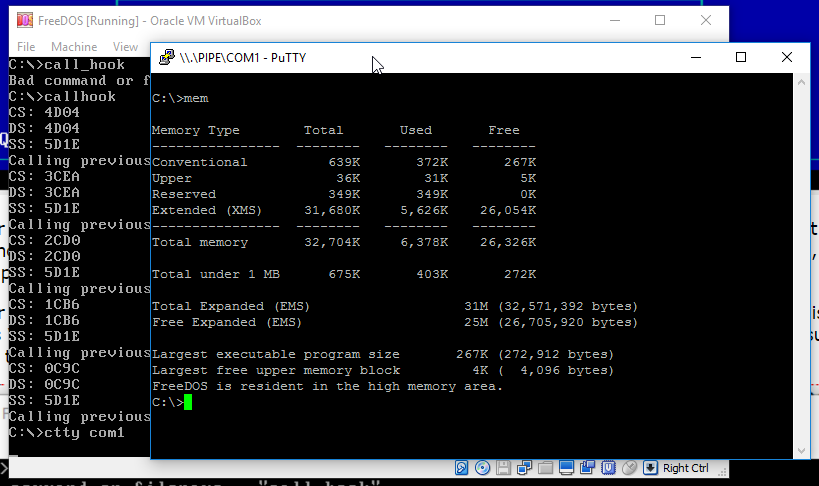Click the mouse integration status icon
819x486 pixels.
point(629,468)
